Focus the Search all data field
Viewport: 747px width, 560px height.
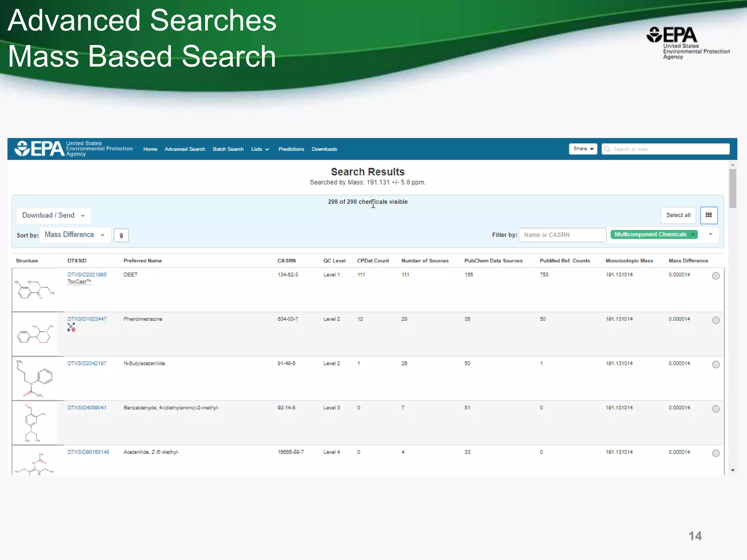pyautogui.click(x=666, y=149)
